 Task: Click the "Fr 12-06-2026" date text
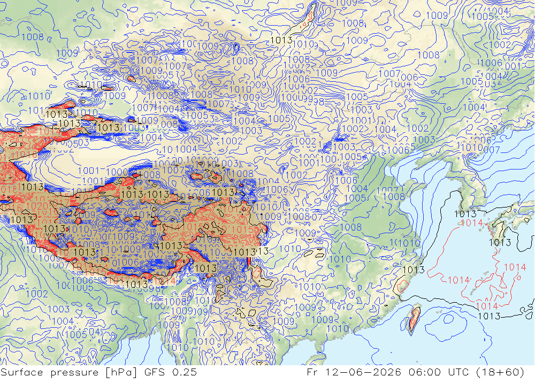tap(354, 372)
